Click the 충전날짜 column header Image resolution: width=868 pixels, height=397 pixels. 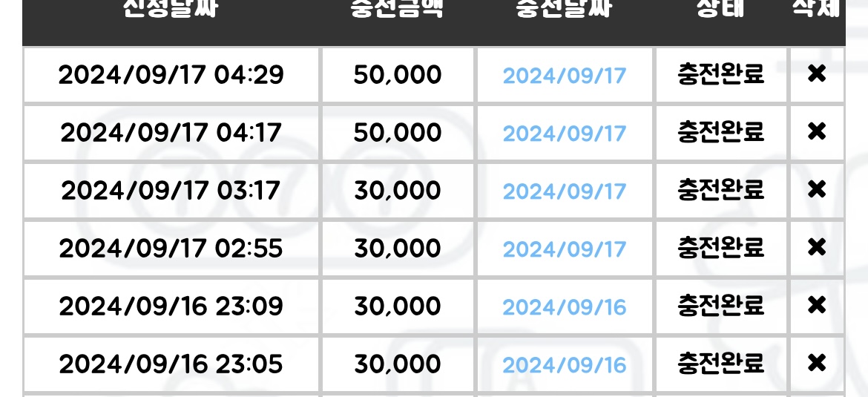[x=564, y=8]
